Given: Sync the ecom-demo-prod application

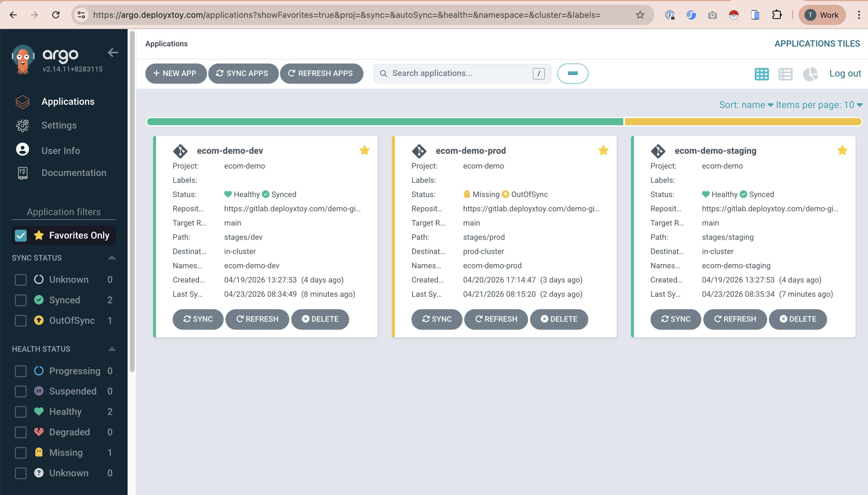Looking at the screenshot, I should coord(436,319).
